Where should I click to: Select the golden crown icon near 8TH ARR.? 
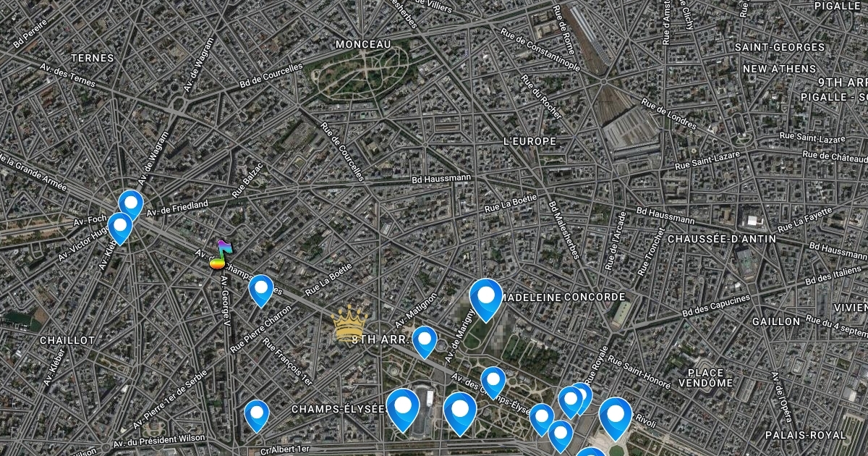pyautogui.click(x=350, y=323)
